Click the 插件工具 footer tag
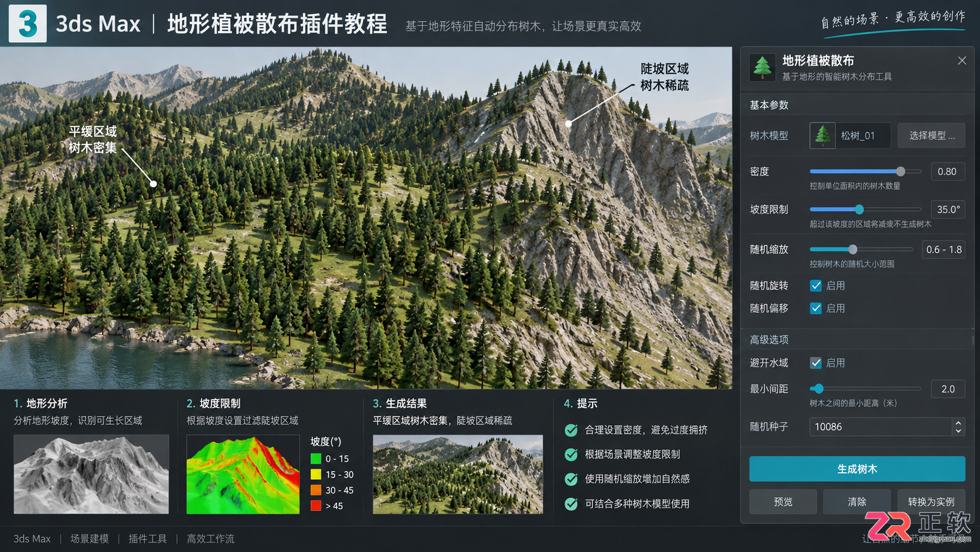The width and height of the screenshot is (980, 552). (x=148, y=539)
